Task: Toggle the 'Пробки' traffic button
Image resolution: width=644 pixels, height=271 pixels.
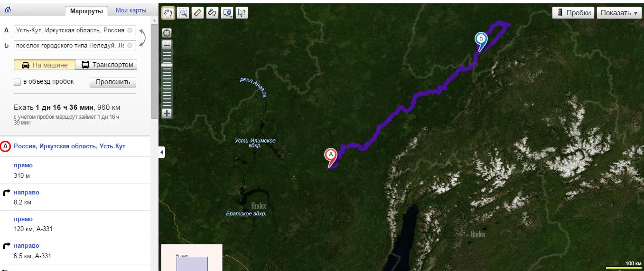Action: 573,13
